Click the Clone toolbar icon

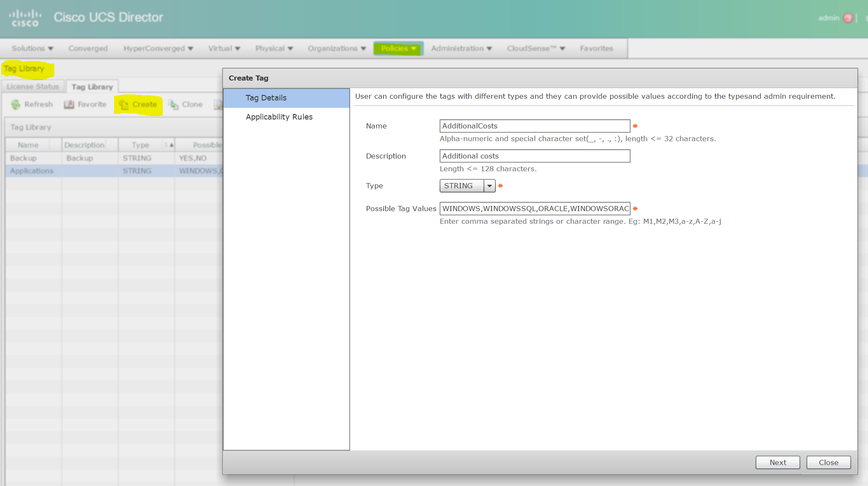tap(173, 105)
